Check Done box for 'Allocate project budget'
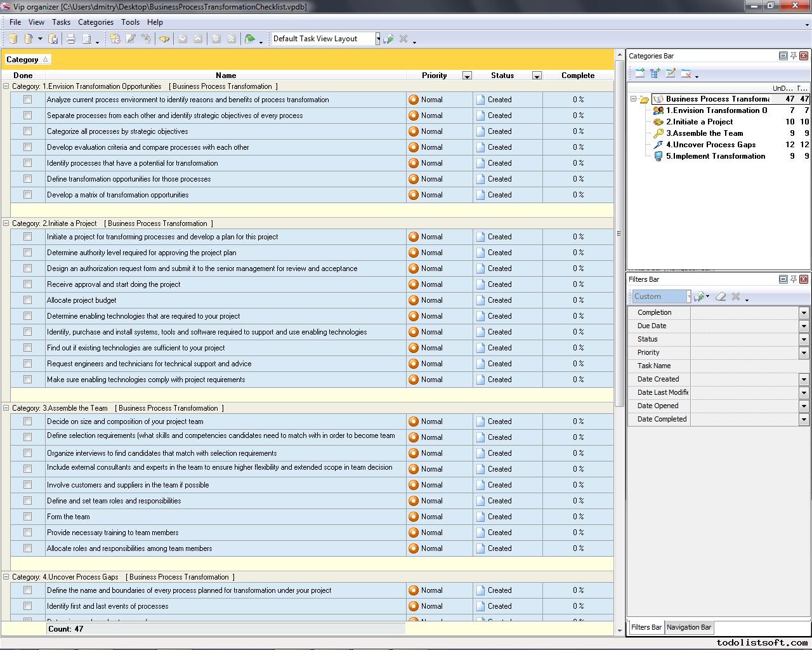The height and width of the screenshot is (650, 812). coord(27,300)
